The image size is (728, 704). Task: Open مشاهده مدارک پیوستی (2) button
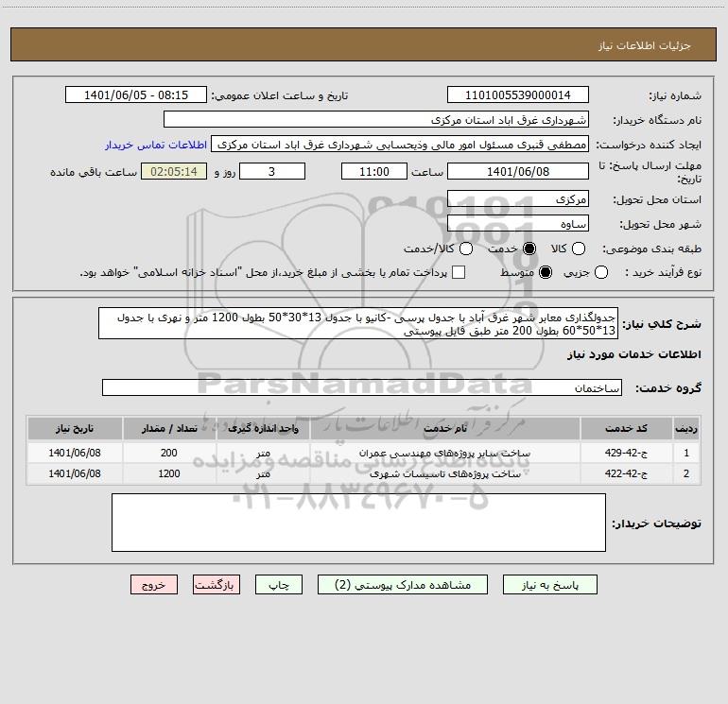403,585
